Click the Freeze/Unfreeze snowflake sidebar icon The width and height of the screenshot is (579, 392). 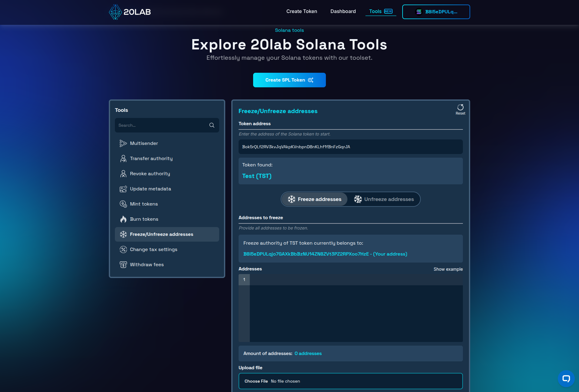click(123, 234)
